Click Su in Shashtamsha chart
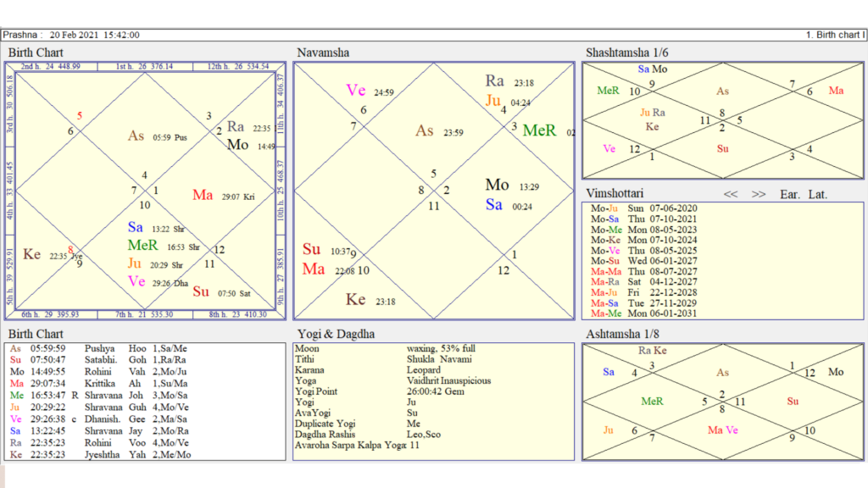 722,149
